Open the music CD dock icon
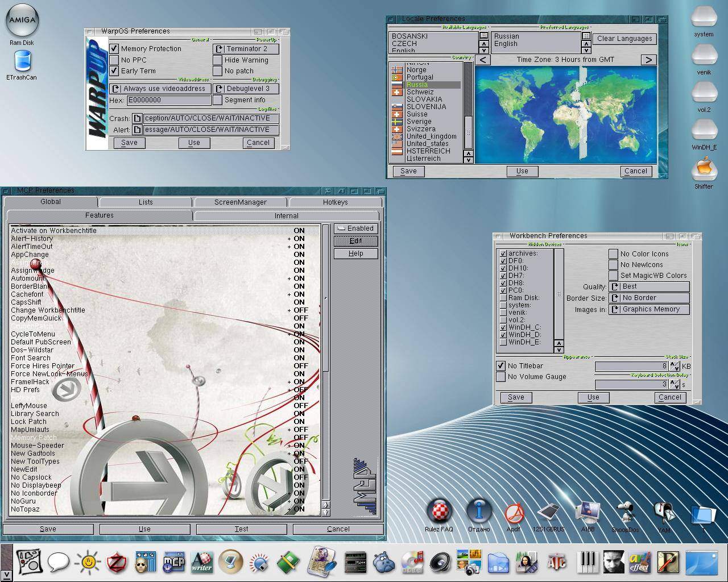 pos(412,563)
